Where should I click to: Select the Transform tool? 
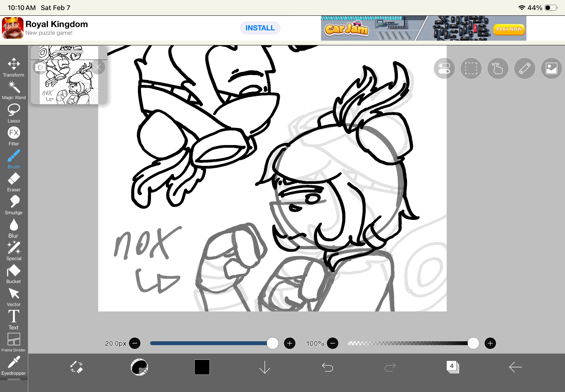click(x=14, y=67)
